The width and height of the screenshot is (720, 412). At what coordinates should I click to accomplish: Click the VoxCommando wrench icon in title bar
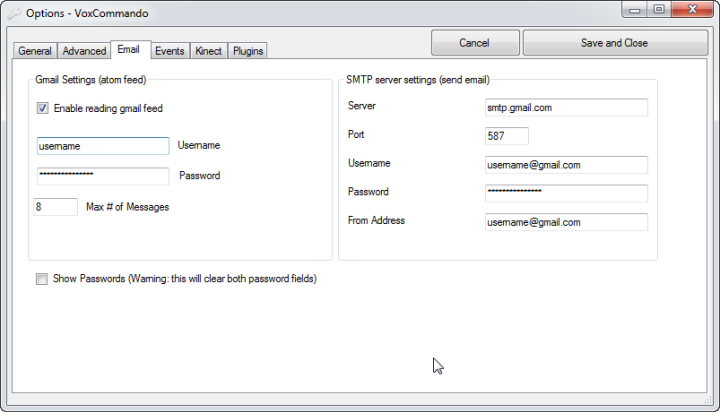tap(14, 13)
